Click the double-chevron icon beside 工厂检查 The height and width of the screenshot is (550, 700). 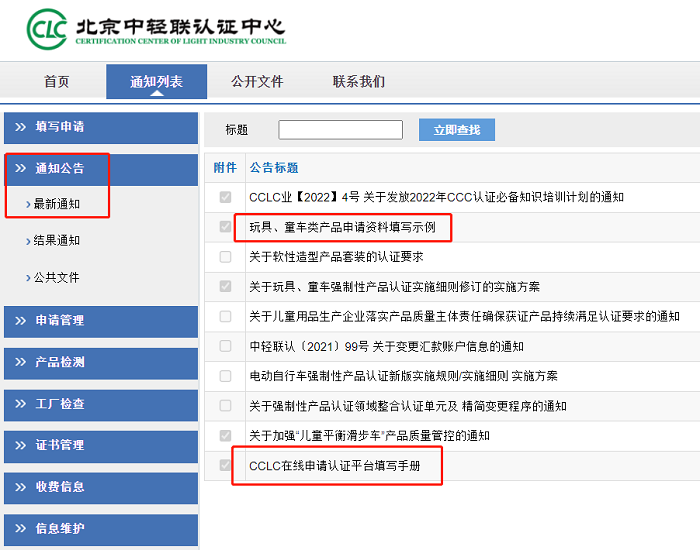[20, 404]
